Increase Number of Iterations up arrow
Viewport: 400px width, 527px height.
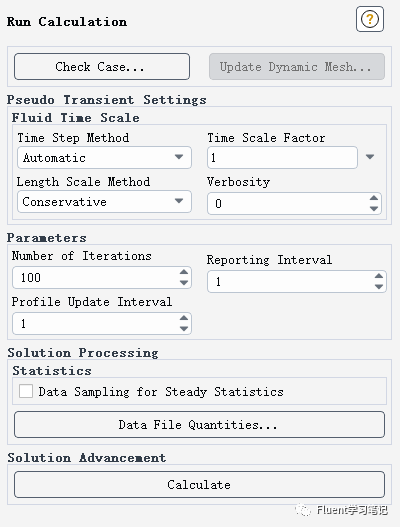[x=184, y=272]
